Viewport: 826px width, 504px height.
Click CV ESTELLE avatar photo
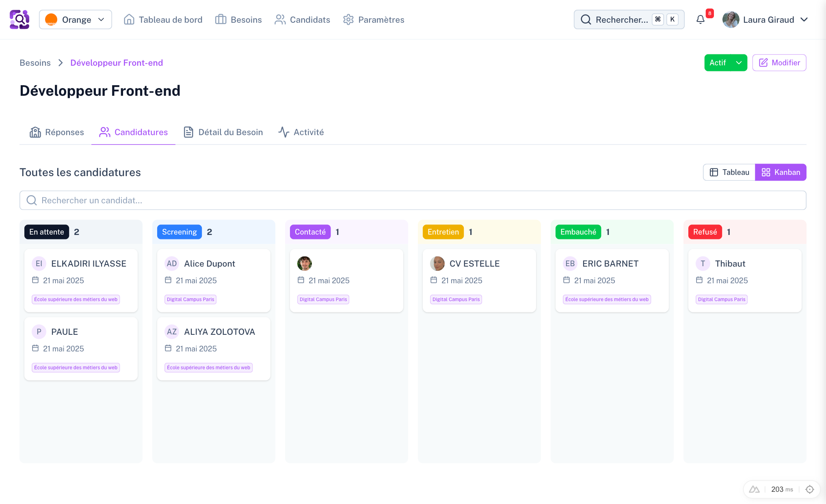pos(437,263)
